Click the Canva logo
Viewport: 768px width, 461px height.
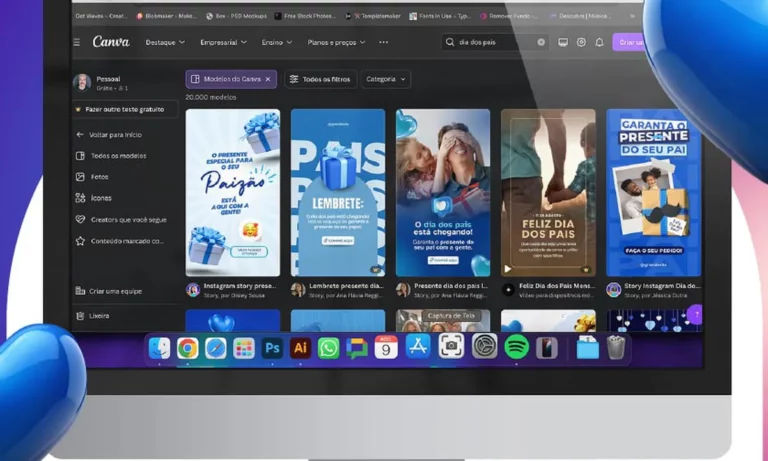pos(111,42)
